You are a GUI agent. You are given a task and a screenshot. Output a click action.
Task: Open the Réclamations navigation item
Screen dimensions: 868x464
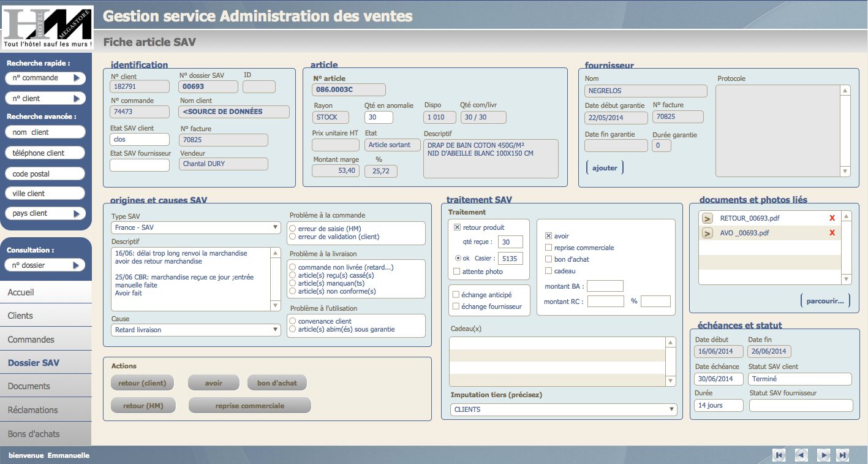45,410
